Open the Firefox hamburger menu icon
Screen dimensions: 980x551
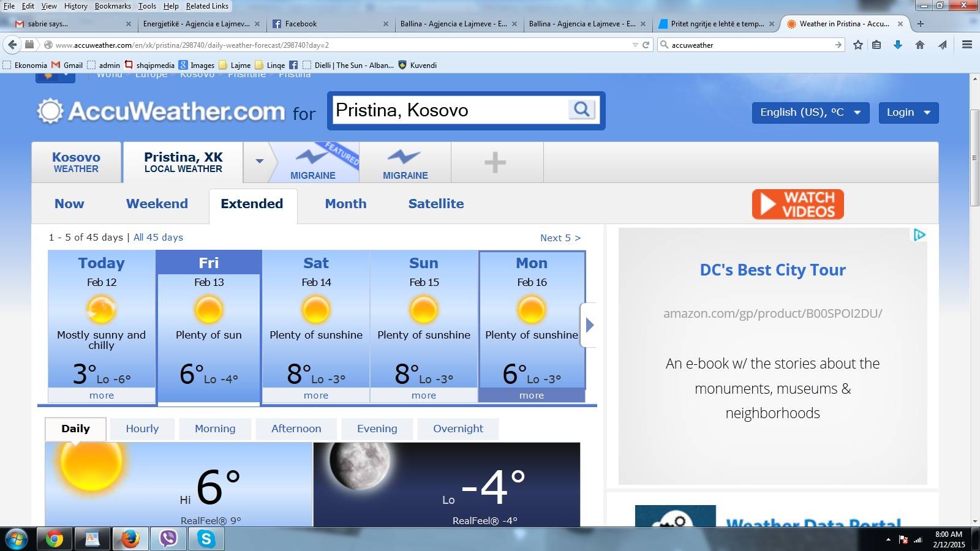[x=967, y=45]
